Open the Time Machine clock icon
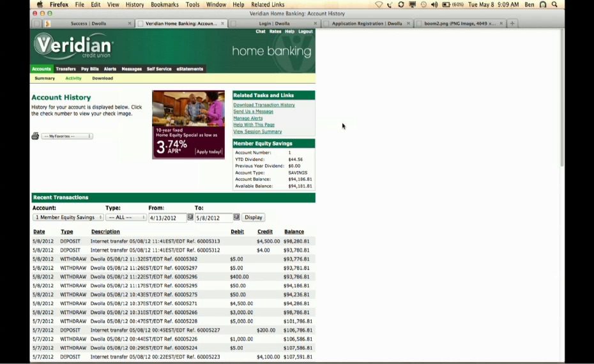This screenshot has width=594, height=364. tap(423, 4)
